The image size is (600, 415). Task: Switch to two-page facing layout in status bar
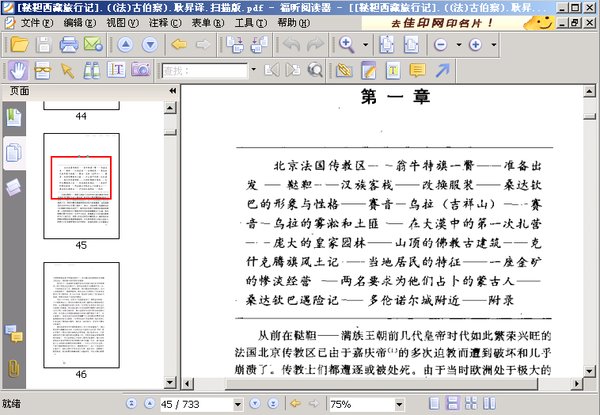point(489,404)
